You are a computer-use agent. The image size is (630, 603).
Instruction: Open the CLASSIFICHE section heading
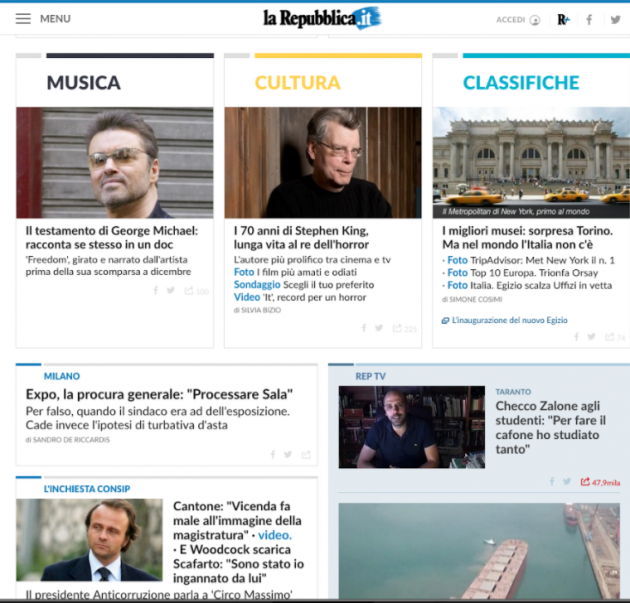click(521, 83)
